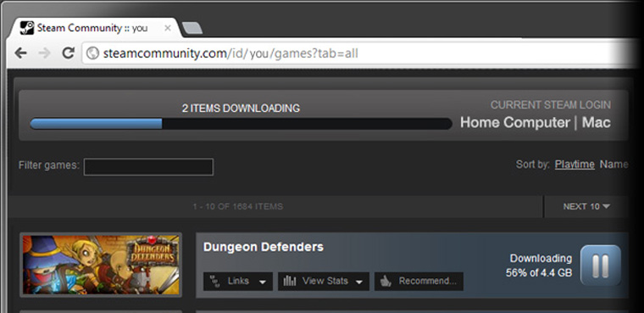The height and width of the screenshot is (313, 644).
Task: Click the browser forward arrow
Action: point(44,53)
